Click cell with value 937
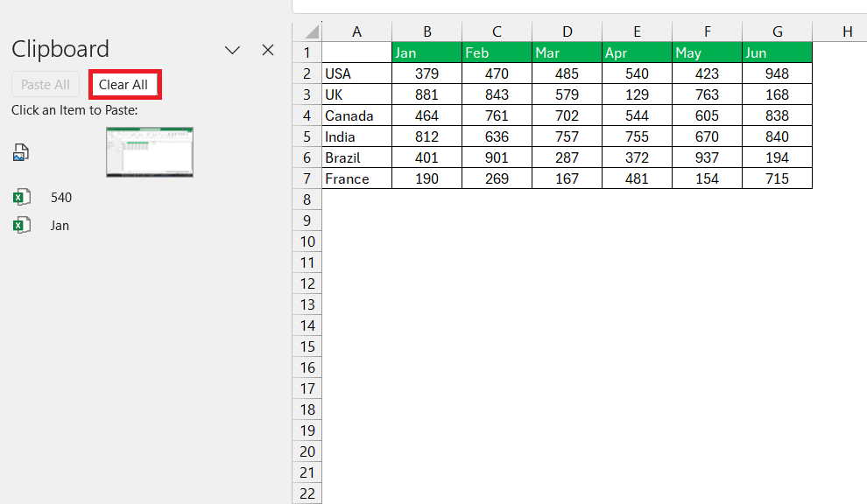 708,157
